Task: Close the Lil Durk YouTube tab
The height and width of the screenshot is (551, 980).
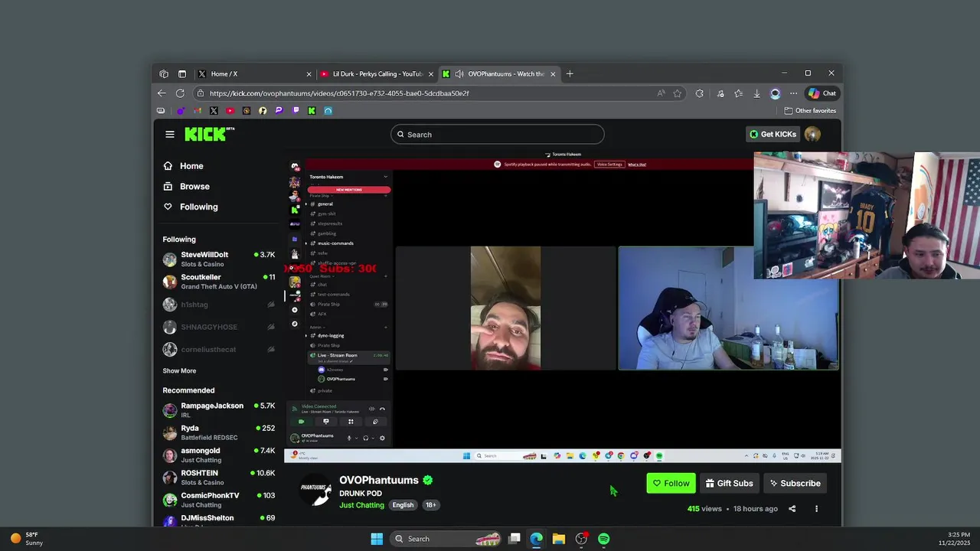Action: (430, 74)
